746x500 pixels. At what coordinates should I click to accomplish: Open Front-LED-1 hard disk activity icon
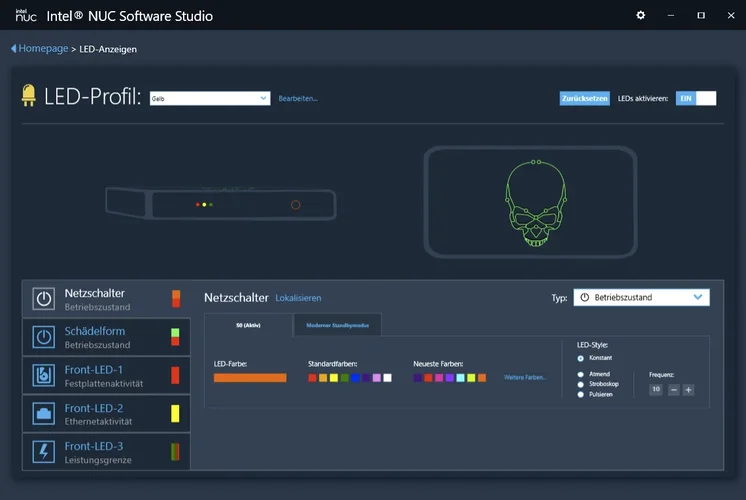44,375
